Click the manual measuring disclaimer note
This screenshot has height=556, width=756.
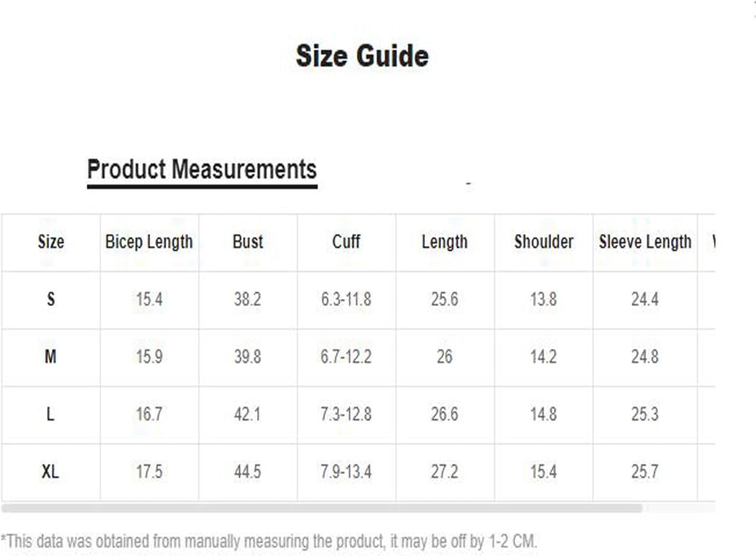pos(269,541)
